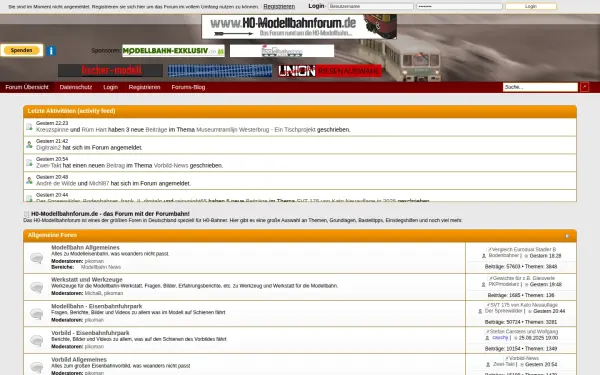
Task: Open the Vorbild-News topic in activity feed
Action: pyautogui.click(x=171, y=166)
